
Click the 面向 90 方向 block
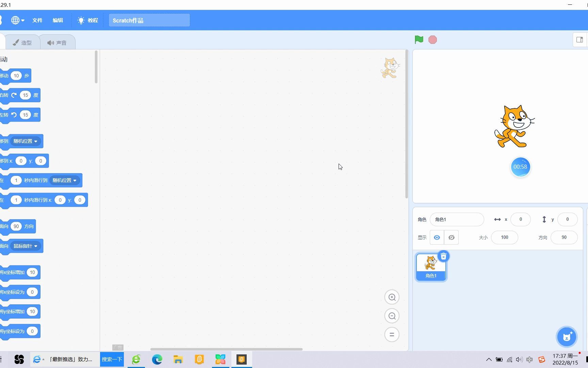coord(18,227)
